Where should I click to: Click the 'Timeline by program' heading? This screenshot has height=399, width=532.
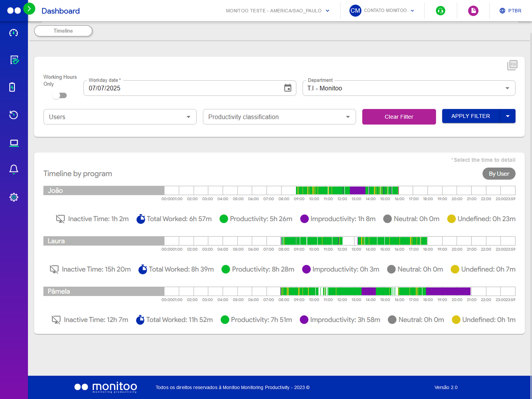click(x=78, y=174)
